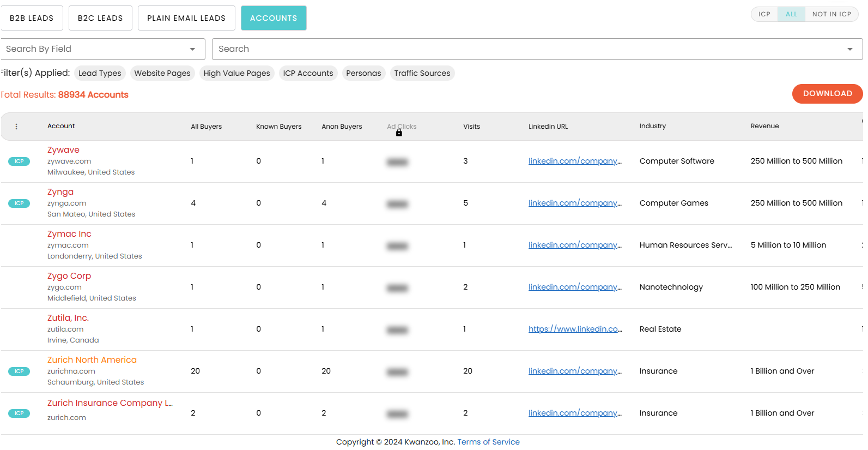The width and height of the screenshot is (868, 450).
Task: Open the High Value Pages filter chip
Action: pos(236,73)
